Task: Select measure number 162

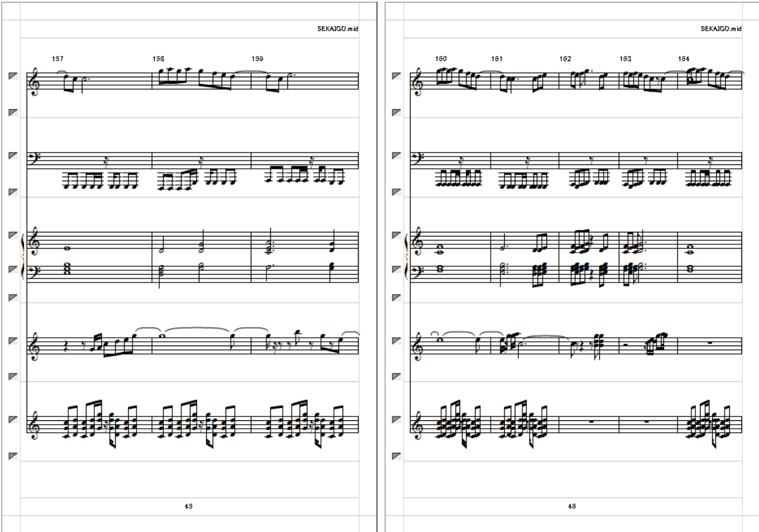Action: click(x=565, y=58)
